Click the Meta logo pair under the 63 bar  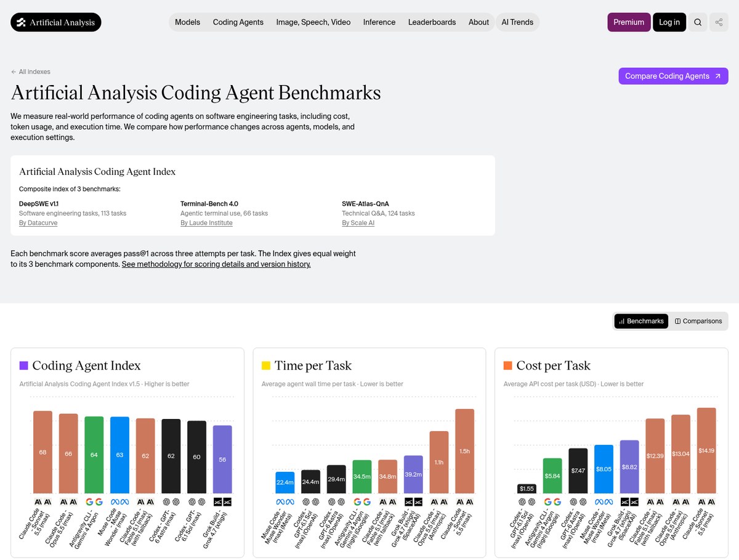coord(119,502)
